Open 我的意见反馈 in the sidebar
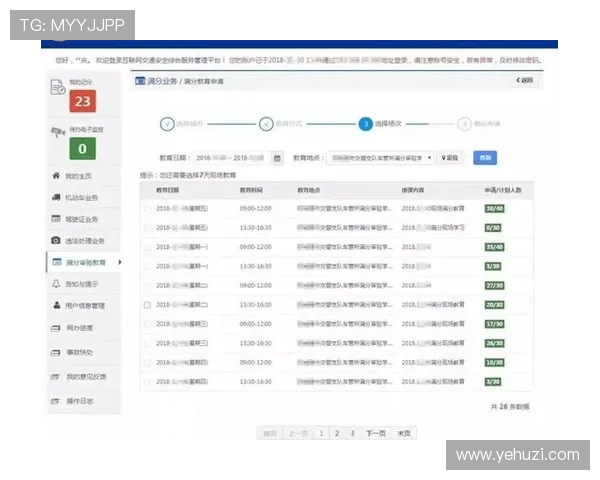Screen dimensions: 600x480 pos(86,377)
